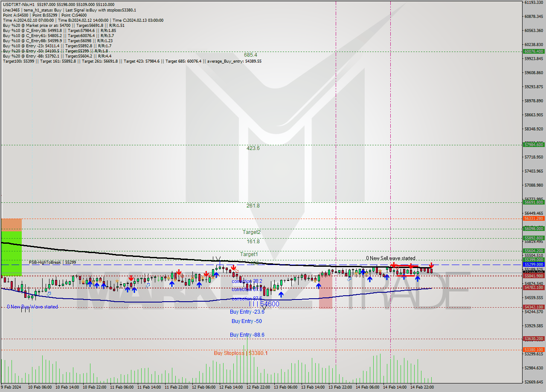Screen dimensions: 546x392
Task: Click red price tag 55041.900
Action: click(533, 276)
